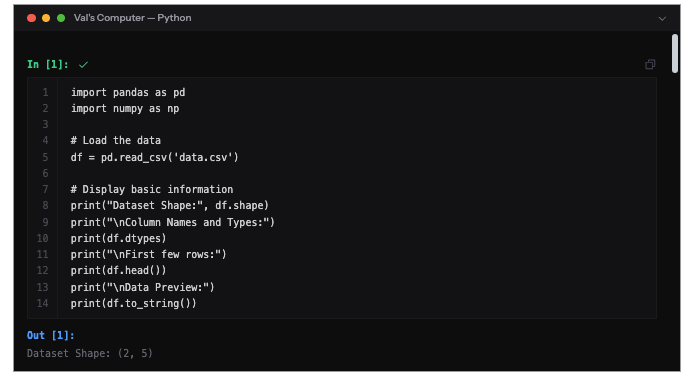Click the green checkmark beside In [1]
The width and height of the screenshot is (684, 378).
(83, 65)
